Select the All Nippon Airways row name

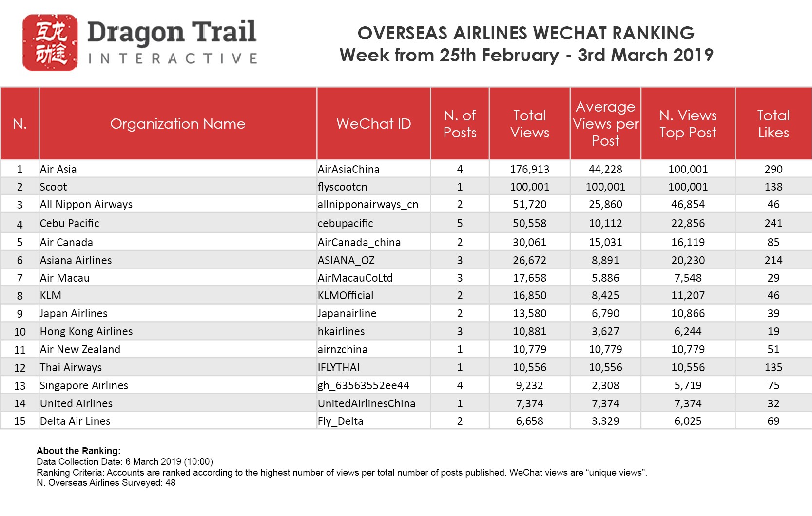click(x=86, y=204)
